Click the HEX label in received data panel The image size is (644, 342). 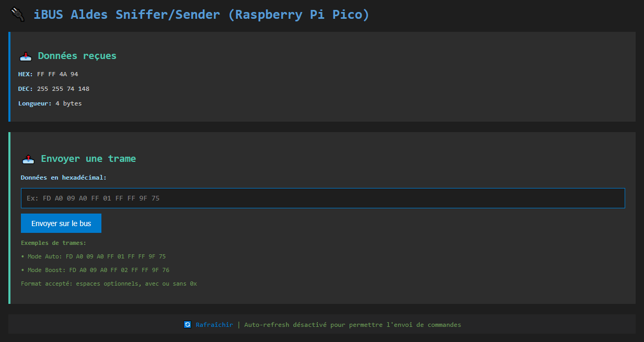tap(26, 74)
